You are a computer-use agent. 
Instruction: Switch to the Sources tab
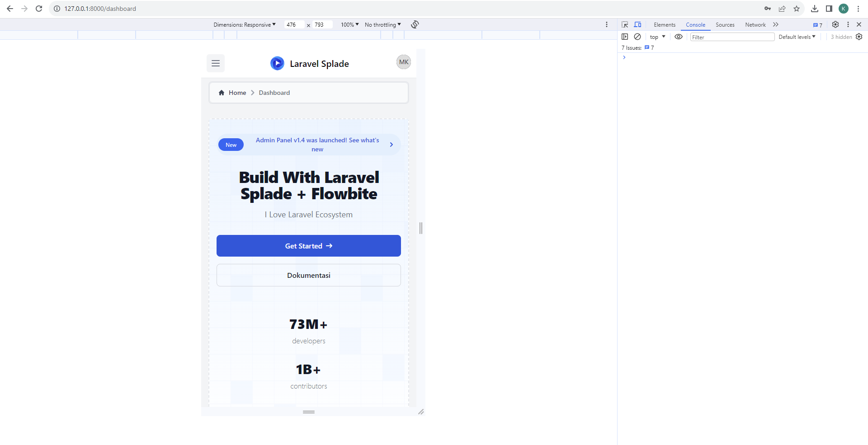[725, 25]
